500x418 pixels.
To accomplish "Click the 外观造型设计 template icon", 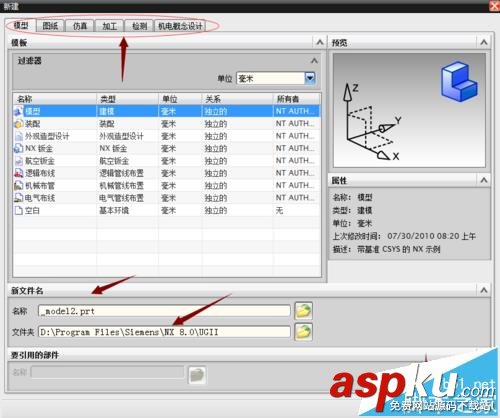I will pyautogui.click(x=18, y=136).
